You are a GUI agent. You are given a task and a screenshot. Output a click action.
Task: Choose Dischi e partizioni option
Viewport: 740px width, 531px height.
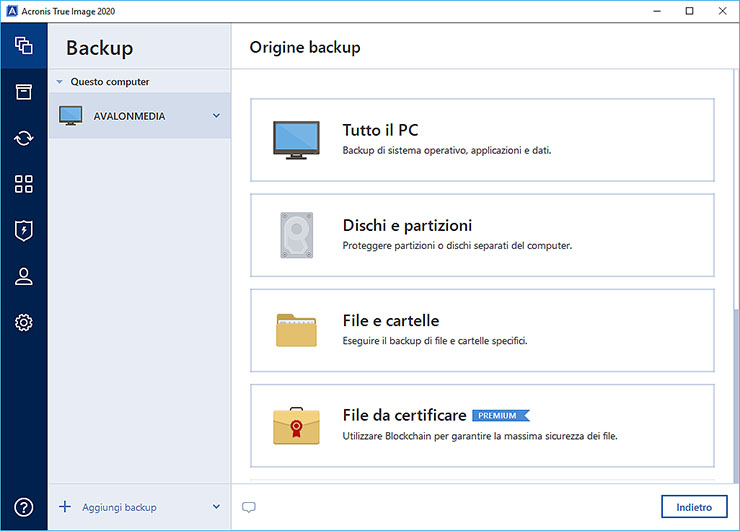482,235
